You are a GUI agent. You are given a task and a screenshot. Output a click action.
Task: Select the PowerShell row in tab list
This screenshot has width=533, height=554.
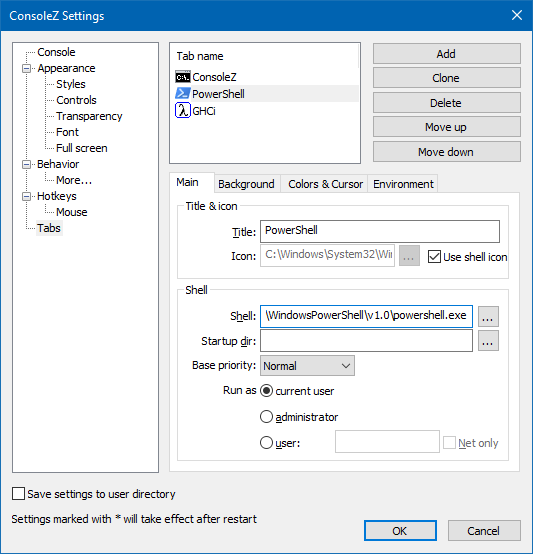pos(267,94)
